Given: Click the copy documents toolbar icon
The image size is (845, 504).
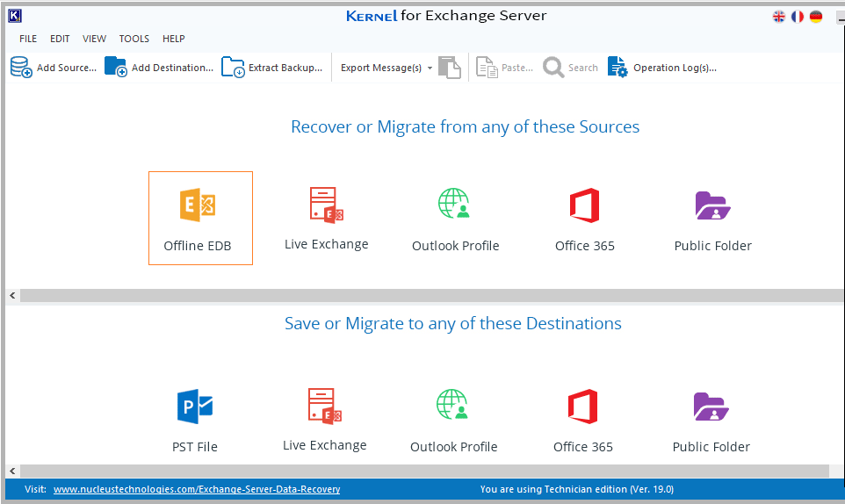Looking at the screenshot, I should (450, 68).
